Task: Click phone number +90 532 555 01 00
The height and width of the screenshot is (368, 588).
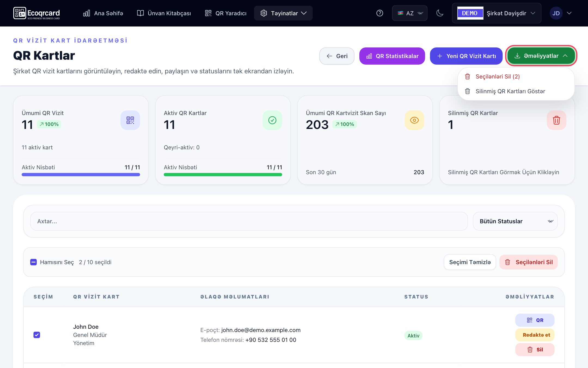Action: (271, 340)
